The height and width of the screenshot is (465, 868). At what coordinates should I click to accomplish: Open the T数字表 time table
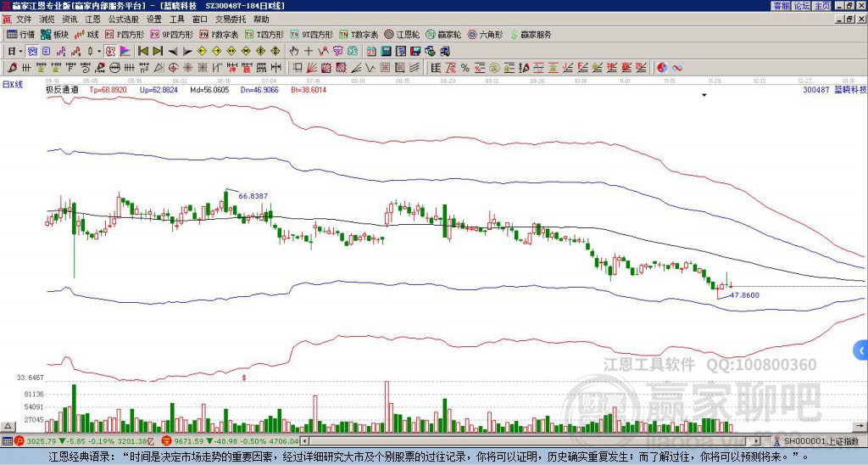tap(359, 34)
